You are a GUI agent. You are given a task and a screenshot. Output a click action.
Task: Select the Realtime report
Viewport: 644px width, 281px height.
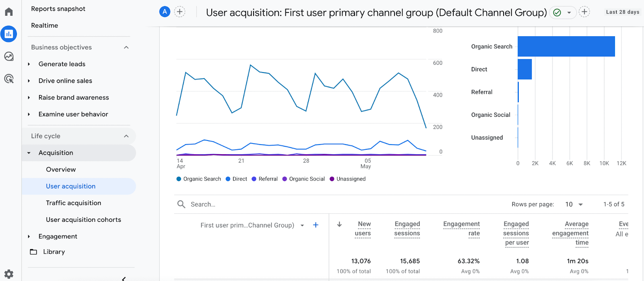pos(45,25)
